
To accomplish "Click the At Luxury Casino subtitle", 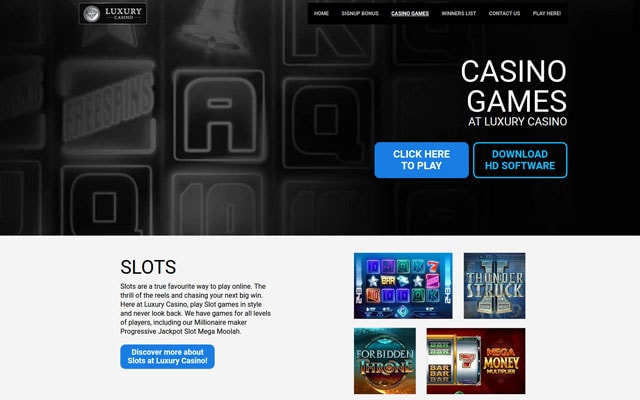I will [518, 122].
